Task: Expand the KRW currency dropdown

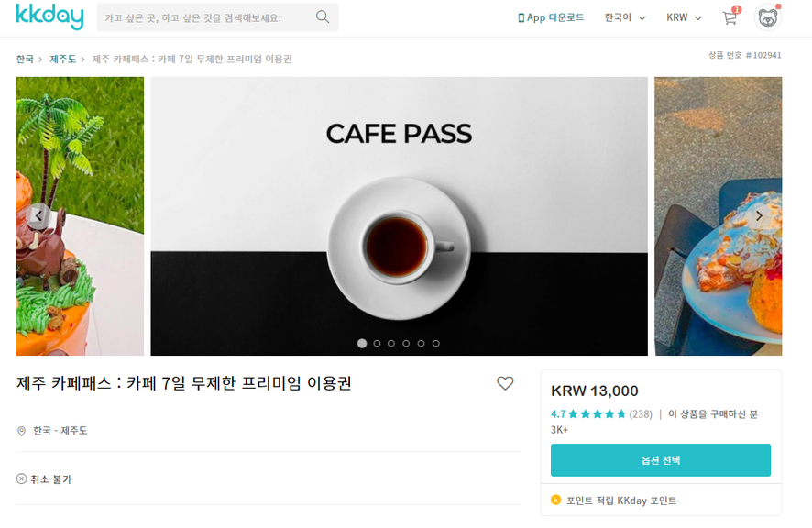Action: (684, 17)
